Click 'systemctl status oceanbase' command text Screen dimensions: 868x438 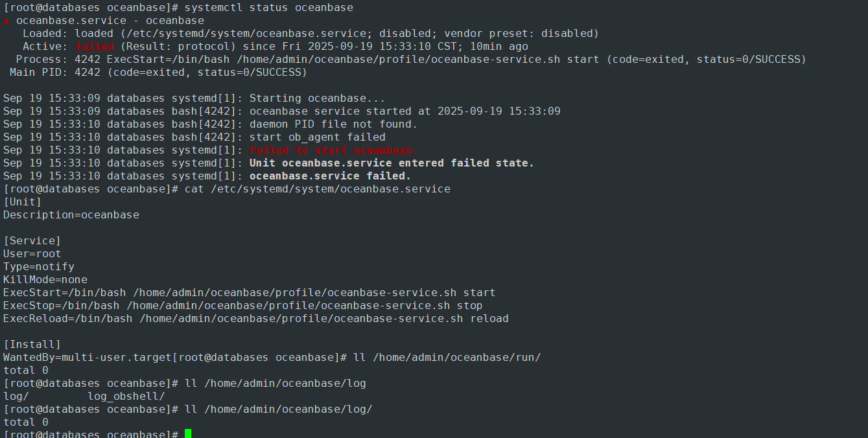269,8
